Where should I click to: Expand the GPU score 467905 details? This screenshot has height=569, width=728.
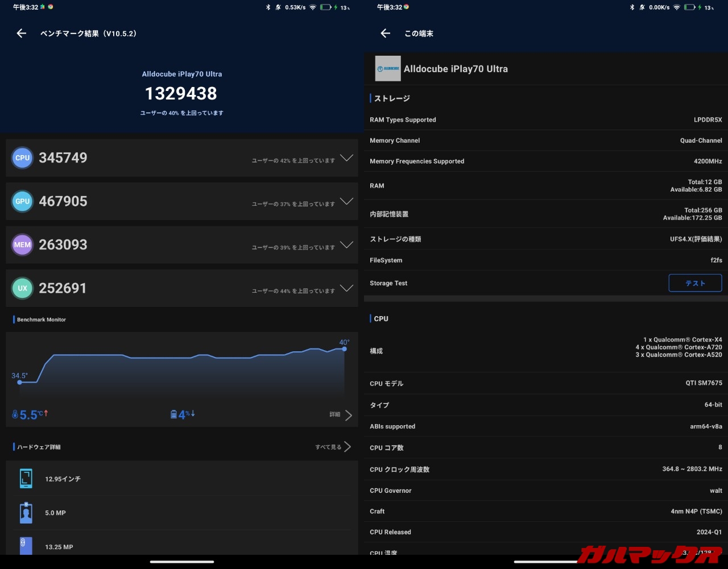[346, 201]
